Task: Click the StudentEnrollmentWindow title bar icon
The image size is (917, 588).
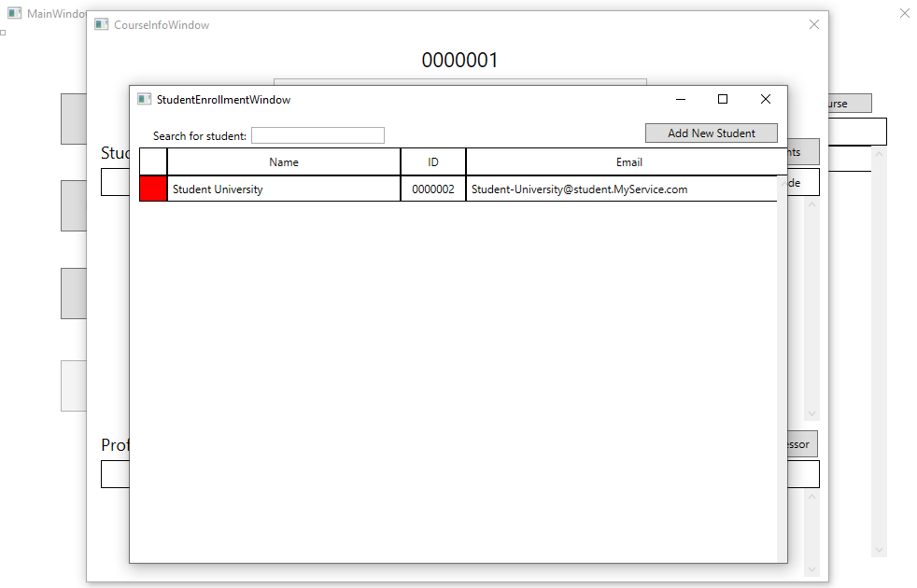Action: click(x=144, y=99)
